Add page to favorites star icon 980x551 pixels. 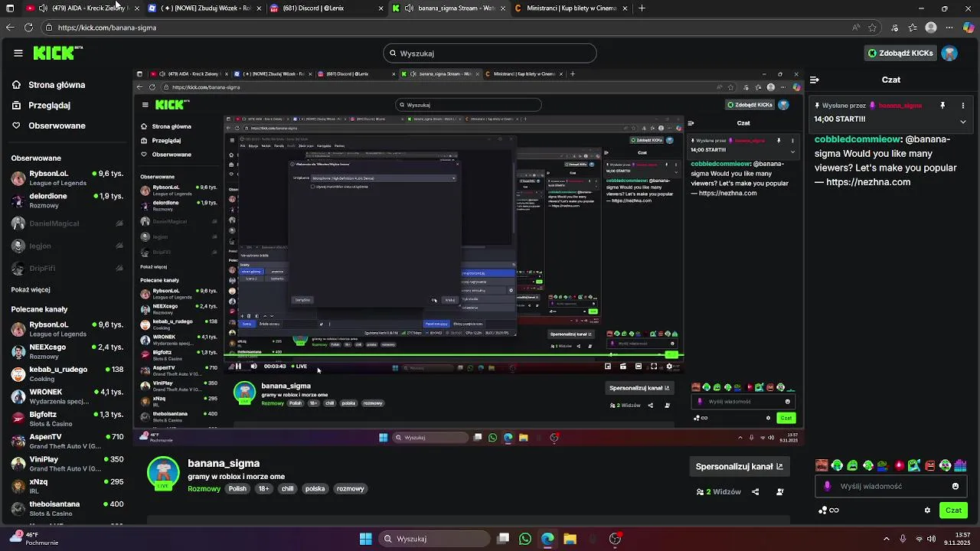point(872,28)
